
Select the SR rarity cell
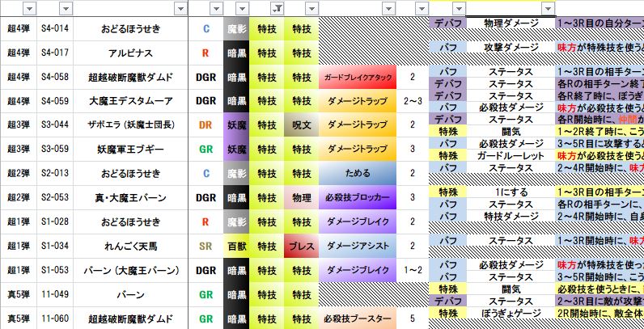tap(205, 246)
